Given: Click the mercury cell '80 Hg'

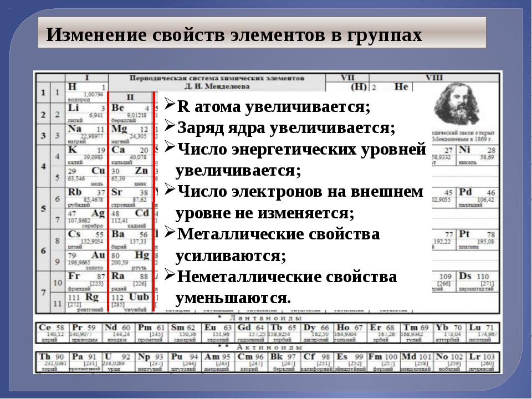Looking at the screenshot, I should (131, 260).
